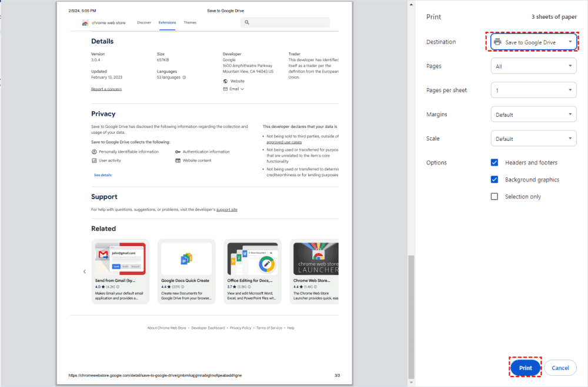
Task: Open the Send from Gmail thumbnail
Action: point(121,259)
